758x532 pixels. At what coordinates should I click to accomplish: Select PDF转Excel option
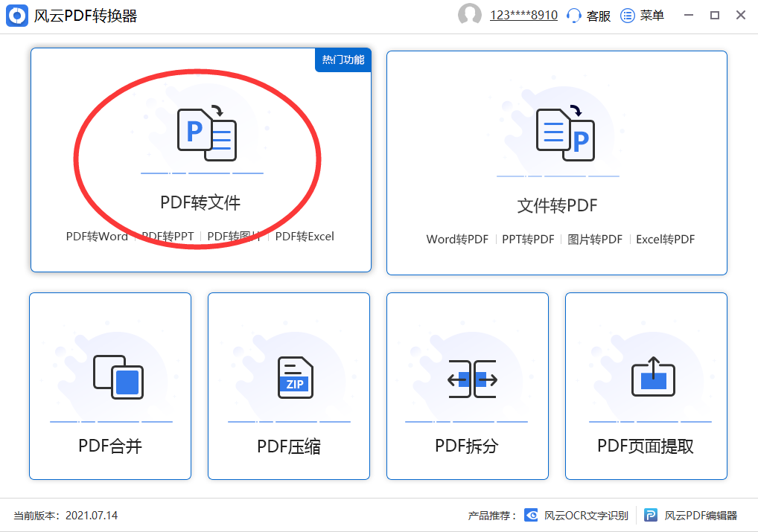(x=305, y=237)
